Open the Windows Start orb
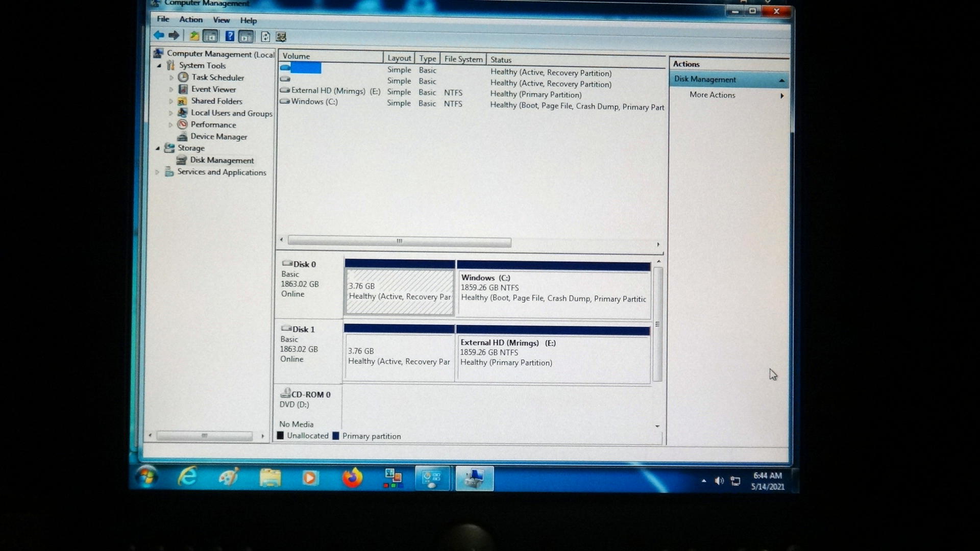 tap(147, 477)
